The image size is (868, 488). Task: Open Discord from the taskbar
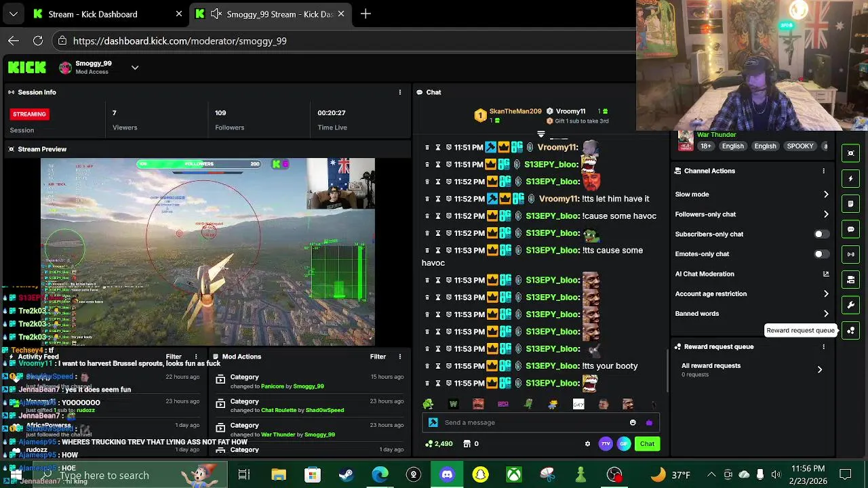click(447, 475)
